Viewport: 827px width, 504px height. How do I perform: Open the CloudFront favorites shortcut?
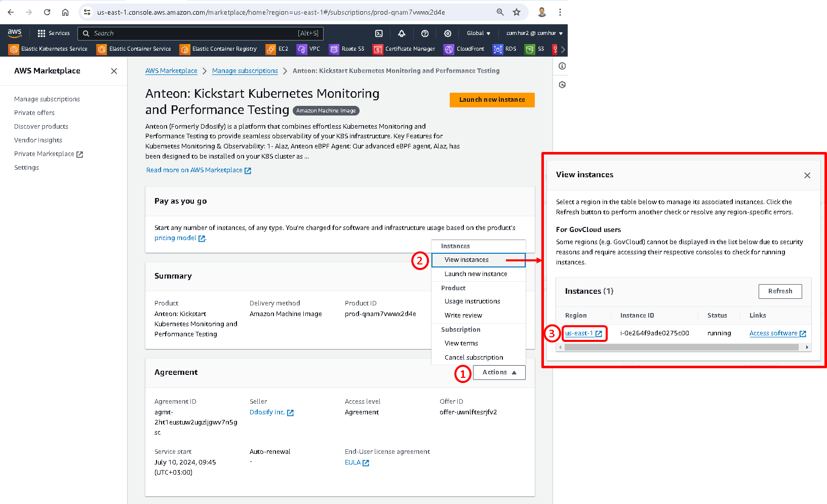(x=464, y=49)
